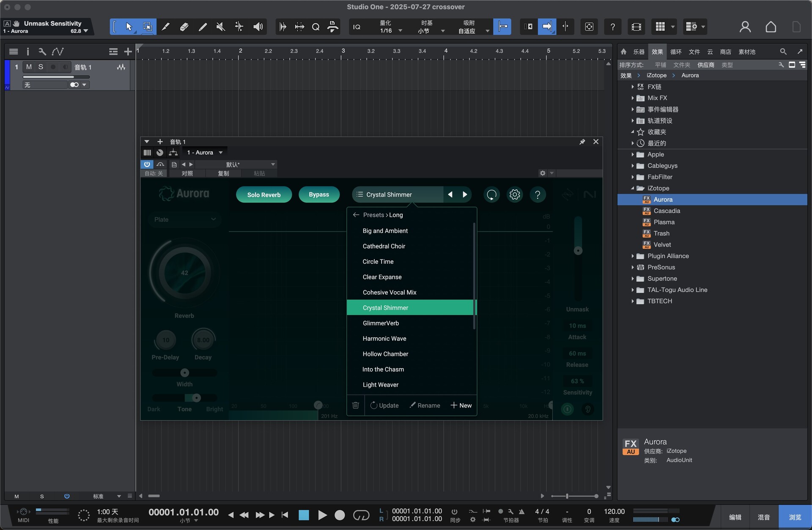Screen dimensions: 812x530
Task: Open the 混音 mix view
Action: tap(764, 517)
